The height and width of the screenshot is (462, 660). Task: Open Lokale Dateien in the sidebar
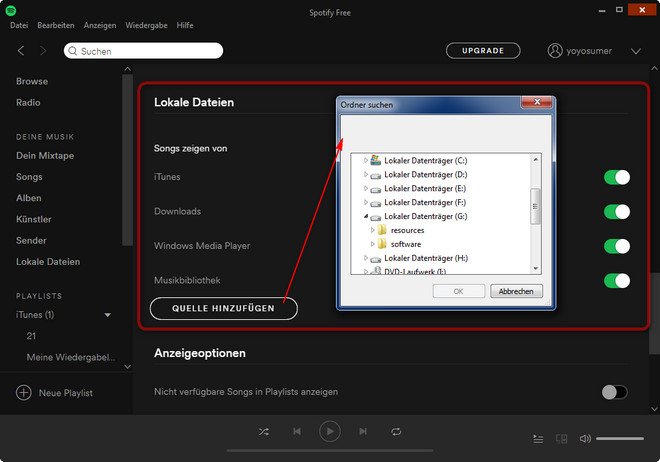point(48,262)
